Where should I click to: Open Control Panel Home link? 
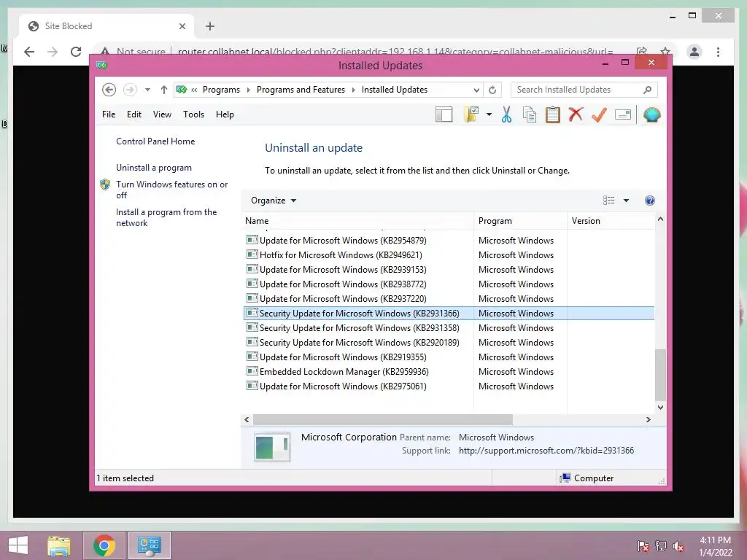click(x=155, y=141)
